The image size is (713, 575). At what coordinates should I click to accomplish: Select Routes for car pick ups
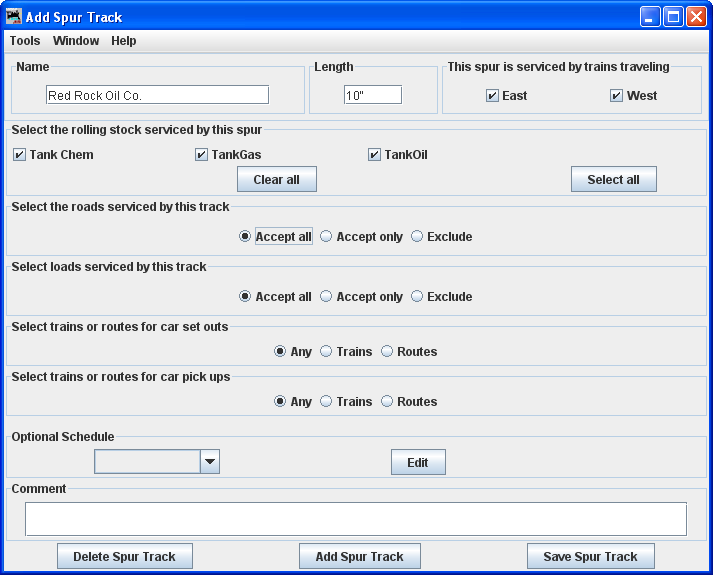(x=387, y=402)
